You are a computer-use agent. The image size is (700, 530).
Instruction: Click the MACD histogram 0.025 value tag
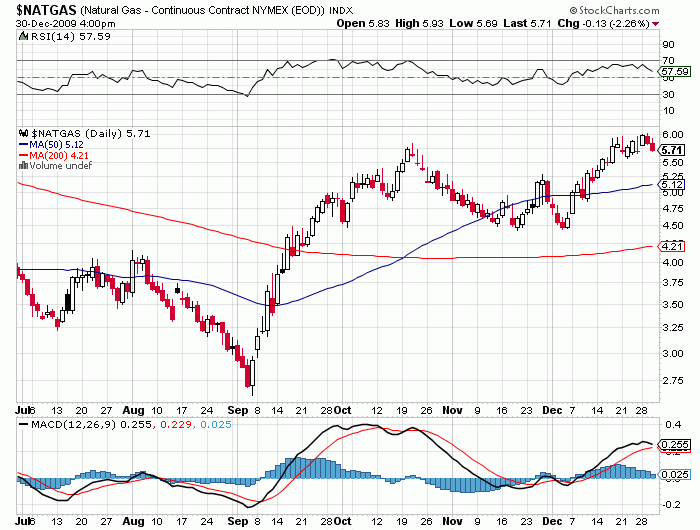[675, 473]
